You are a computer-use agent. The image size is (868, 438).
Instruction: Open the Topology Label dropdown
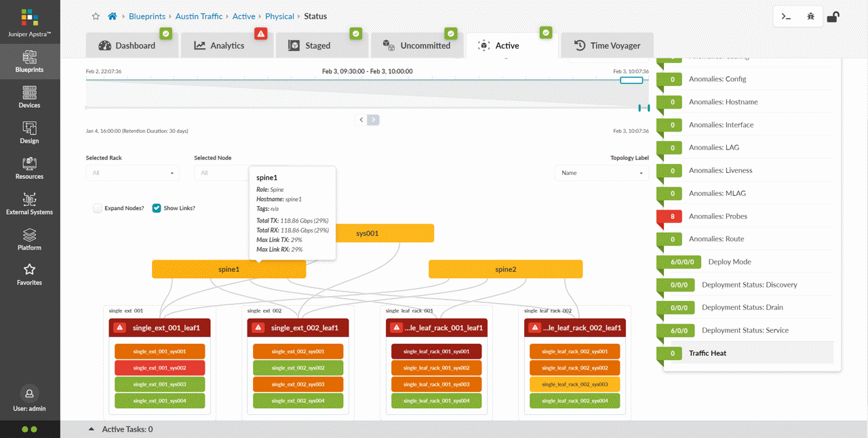click(601, 173)
